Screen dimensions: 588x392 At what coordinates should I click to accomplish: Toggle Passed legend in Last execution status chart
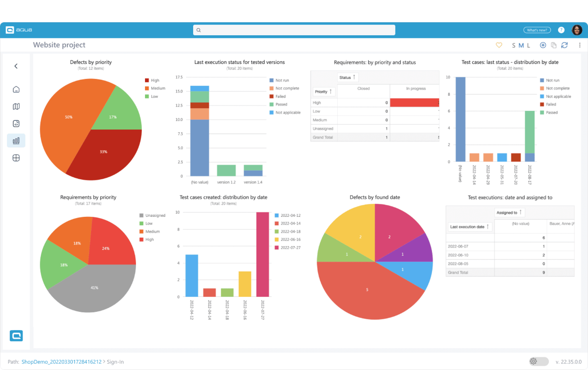coord(279,104)
